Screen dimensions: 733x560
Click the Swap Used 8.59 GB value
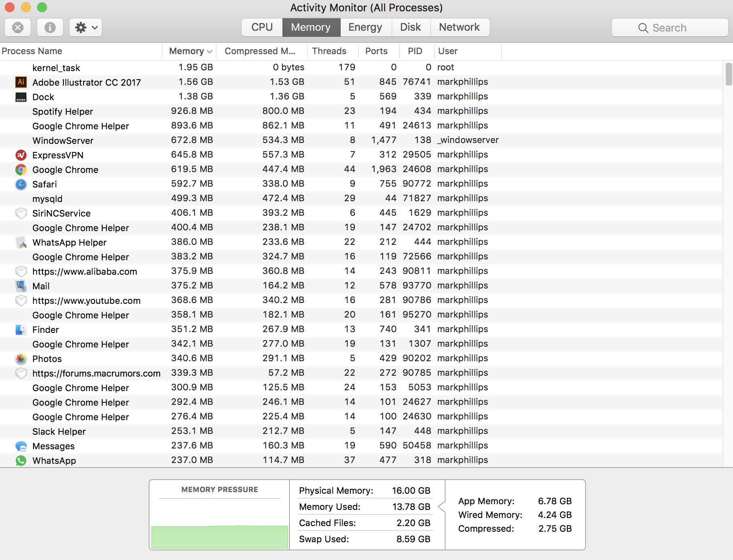click(x=413, y=539)
